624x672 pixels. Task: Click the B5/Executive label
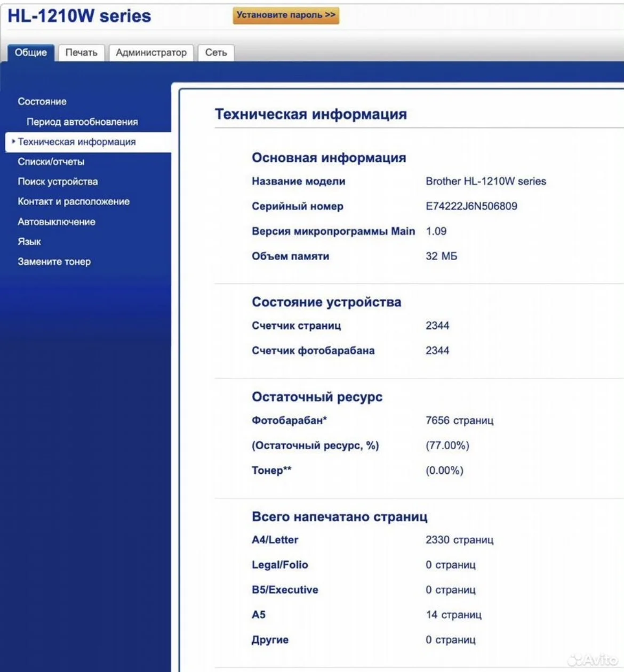(285, 590)
